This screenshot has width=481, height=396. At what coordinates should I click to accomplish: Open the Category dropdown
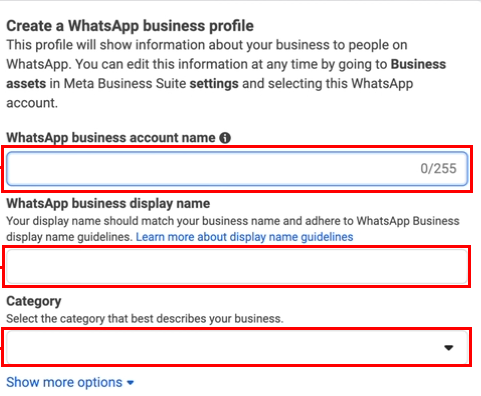point(237,347)
